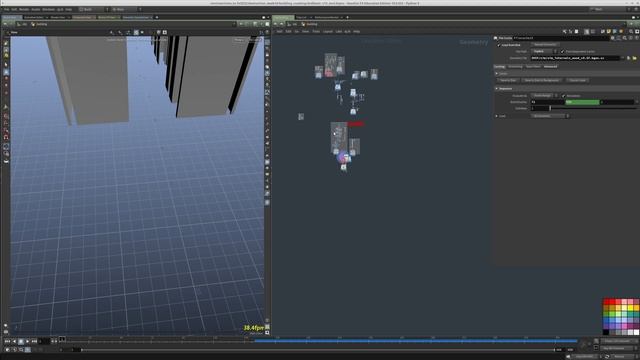This screenshot has width=640, height=360.
Task: Click the red magnet snapping icon
Action: 6,137
